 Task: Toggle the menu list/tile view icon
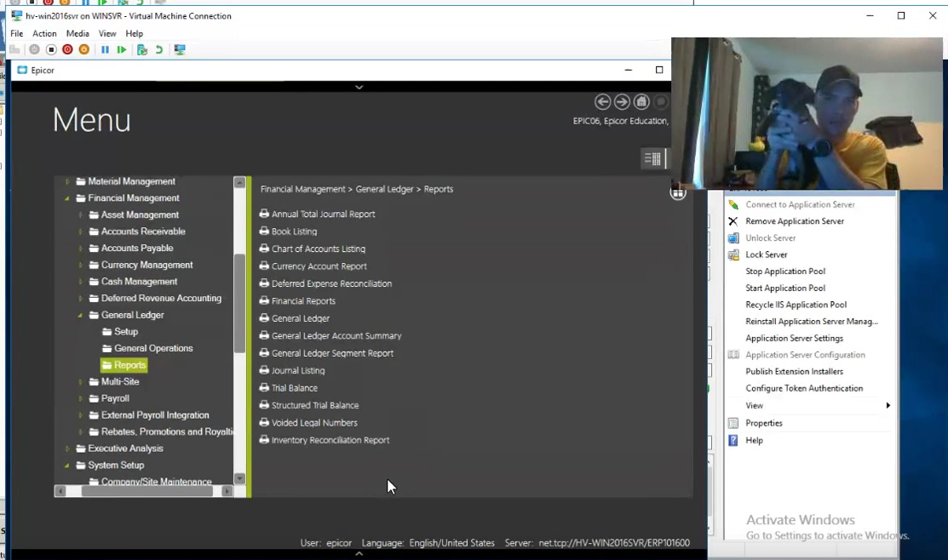point(653,159)
